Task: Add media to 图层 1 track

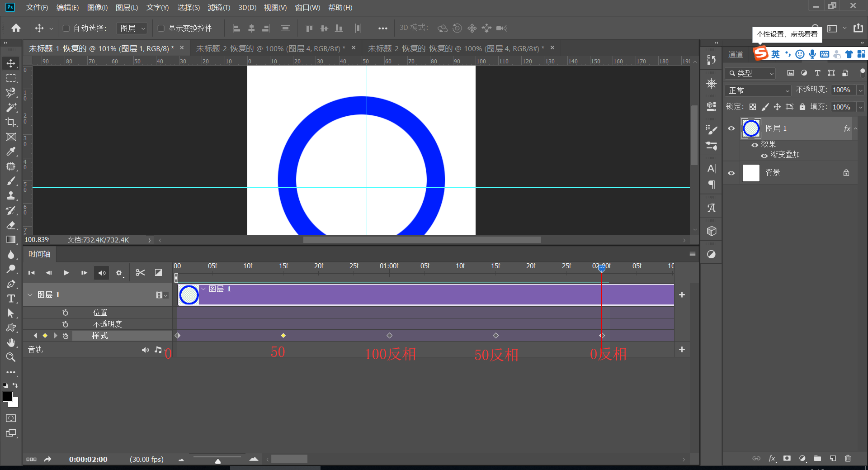Action: [682, 295]
